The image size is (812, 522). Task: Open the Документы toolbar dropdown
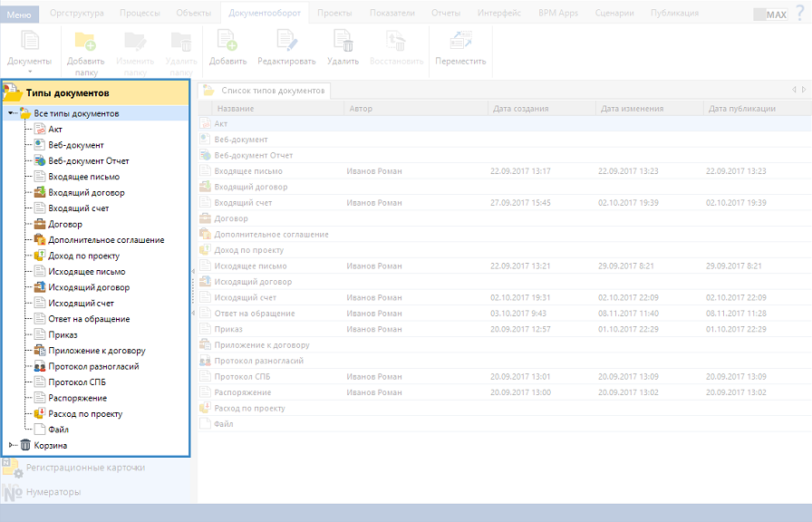click(29, 71)
